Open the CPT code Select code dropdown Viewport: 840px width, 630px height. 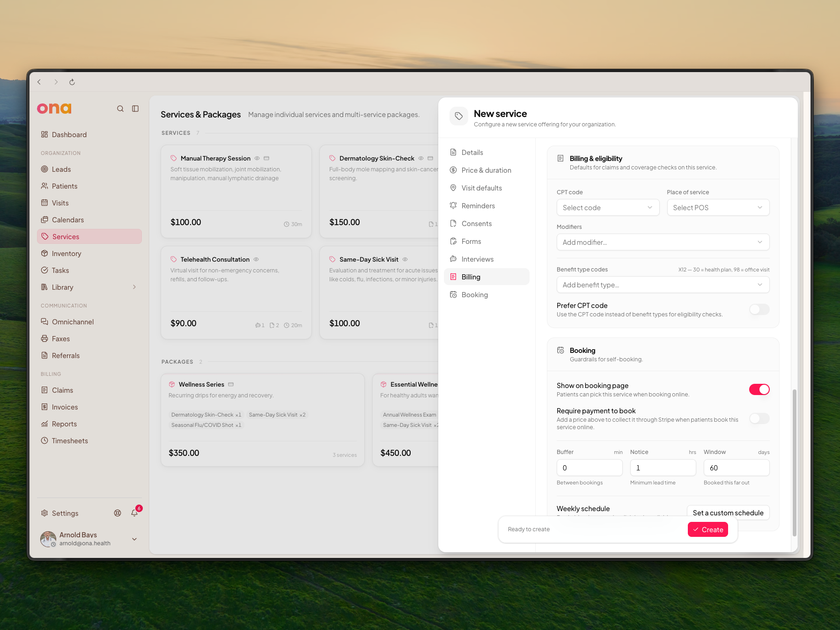(608, 207)
